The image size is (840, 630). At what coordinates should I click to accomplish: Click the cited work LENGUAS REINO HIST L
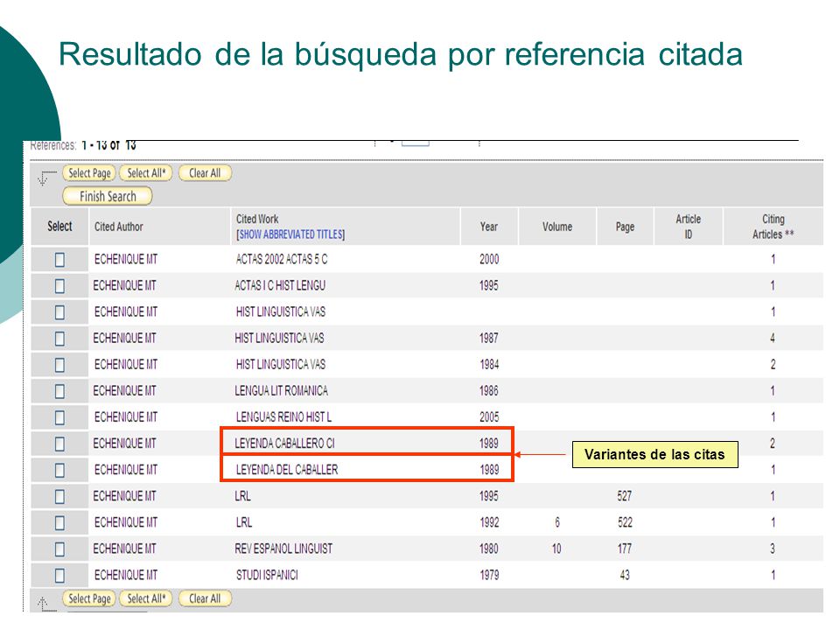pos(283,416)
